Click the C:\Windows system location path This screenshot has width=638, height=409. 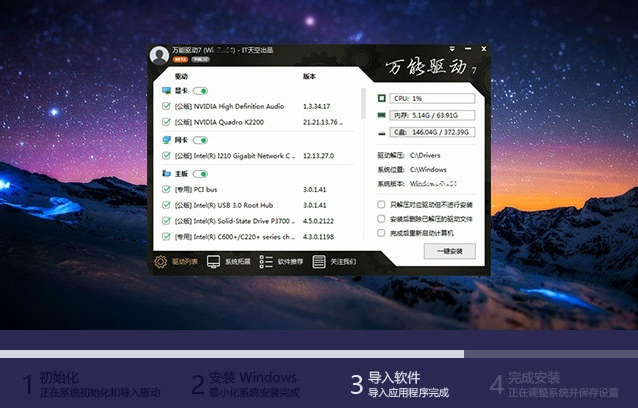(428, 169)
